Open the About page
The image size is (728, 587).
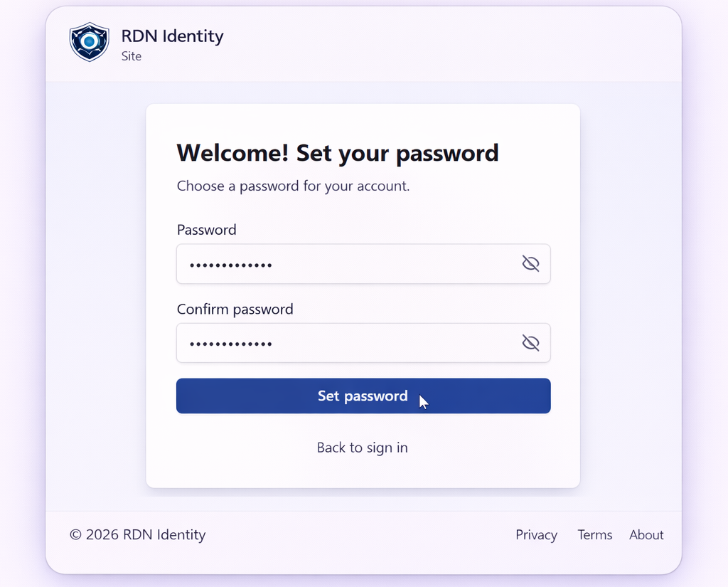click(646, 534)
